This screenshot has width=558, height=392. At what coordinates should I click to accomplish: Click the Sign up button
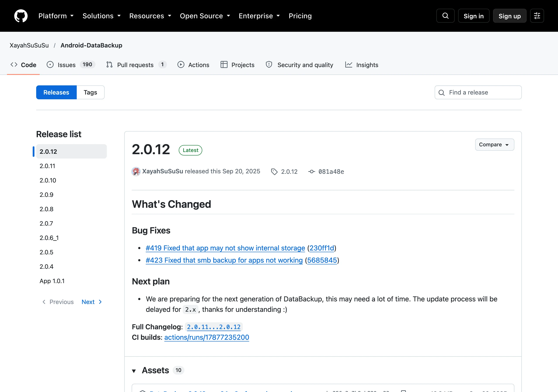[x=510, y=16]
